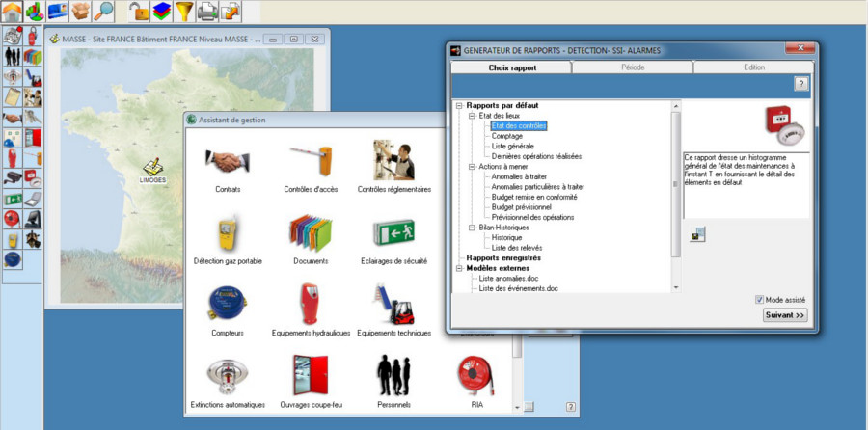The image size is (868, 430).
Task: Toggle the Mode assisté checkbox
Action: [760, 300]
